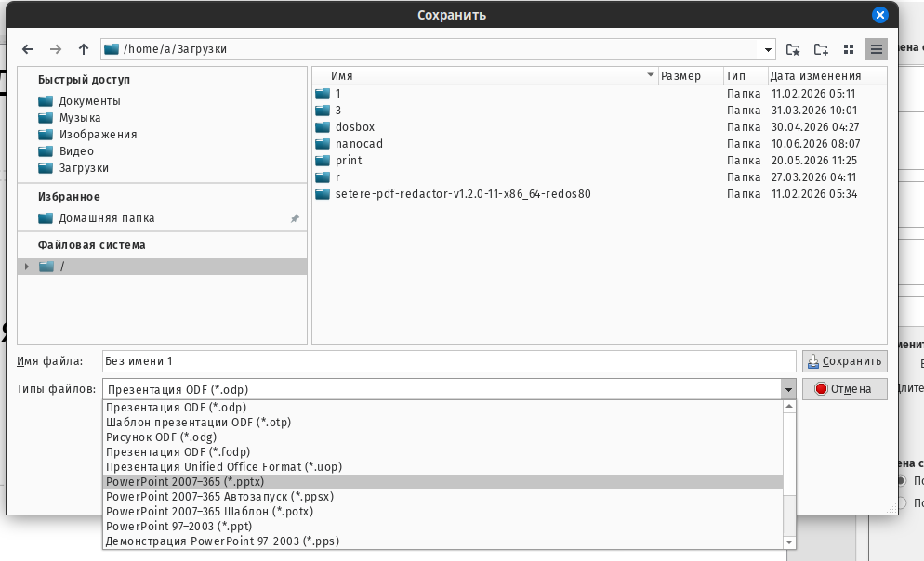The height and width of the screenshot is (561, 924).
Task: Select the setere-pdf-redactor-v1.2.0-11-x86_64-redos80 folder
Action: [463, 194]
